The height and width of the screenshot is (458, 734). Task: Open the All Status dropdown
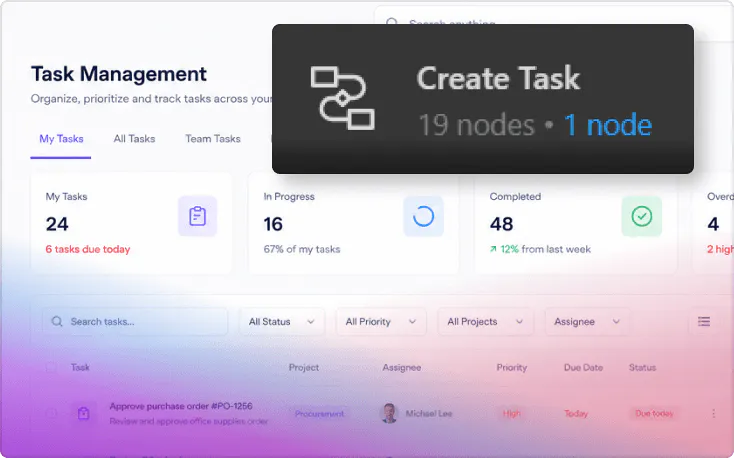(x=281, y=322)
